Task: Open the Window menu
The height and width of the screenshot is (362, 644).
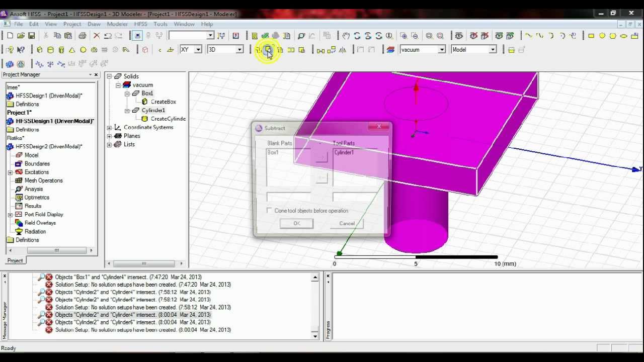Action: [184, 24]
